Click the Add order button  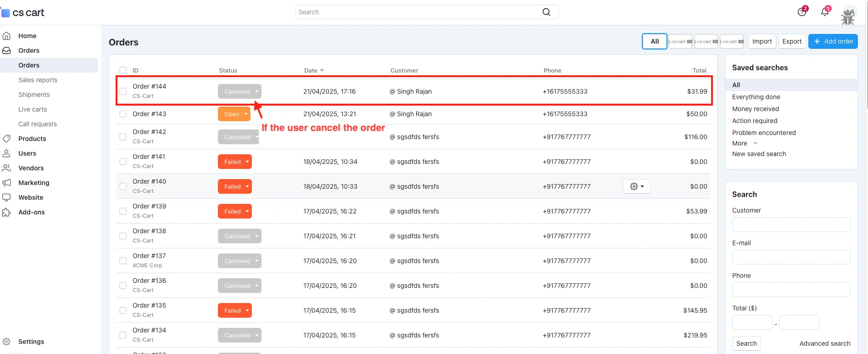pos(833,41)
